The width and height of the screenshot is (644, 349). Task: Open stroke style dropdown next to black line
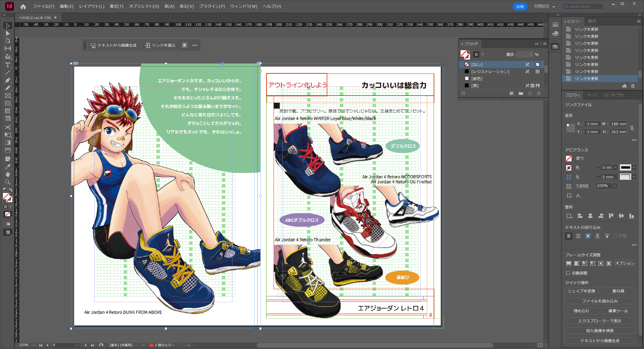(x=634, y=167)
